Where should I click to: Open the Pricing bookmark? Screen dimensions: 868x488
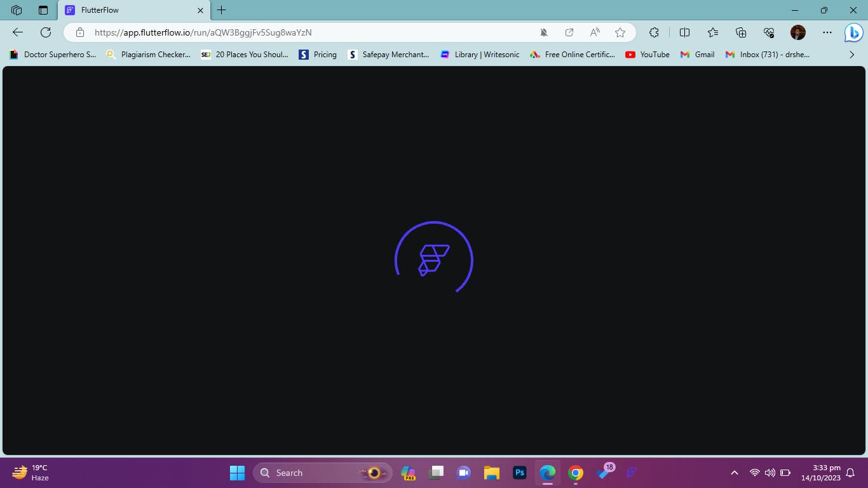pos(318,55)
